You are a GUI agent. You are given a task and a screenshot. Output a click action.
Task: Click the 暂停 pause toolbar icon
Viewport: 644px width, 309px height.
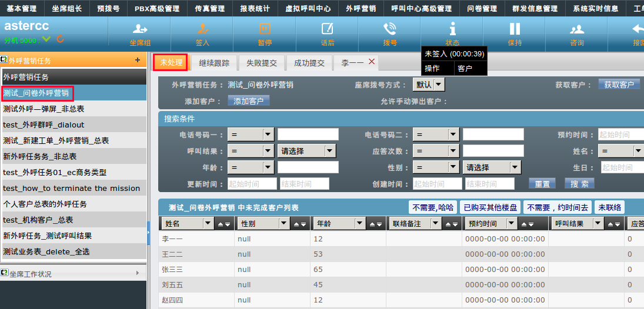point(265,29)
